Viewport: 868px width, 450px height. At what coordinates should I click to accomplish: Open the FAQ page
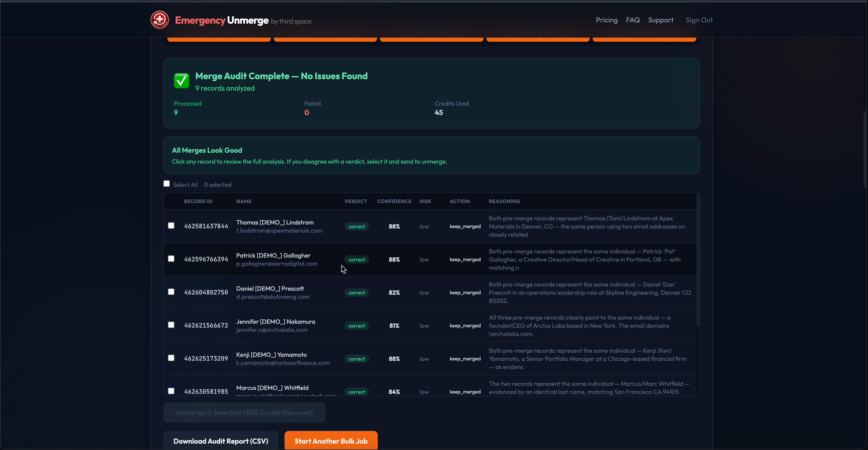pyautogui.click(x=633, y=20)
